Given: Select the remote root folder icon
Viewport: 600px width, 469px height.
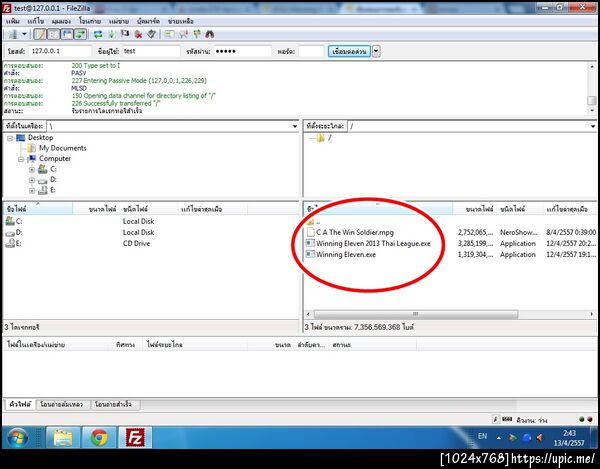Looking at the screenshot, I should pos(320,138).
